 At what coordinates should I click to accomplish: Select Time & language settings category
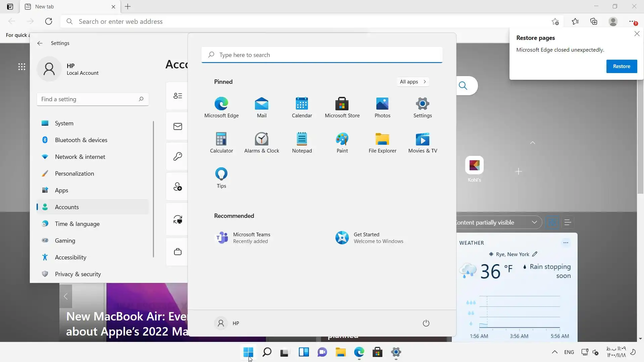point(77,224)
